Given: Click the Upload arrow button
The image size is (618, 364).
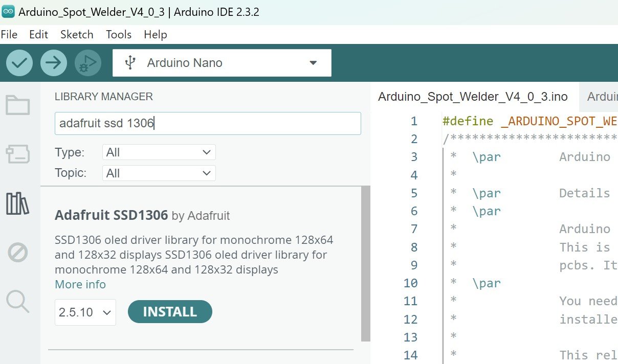Looking at the screenshot, I should (x=53, y=63).
